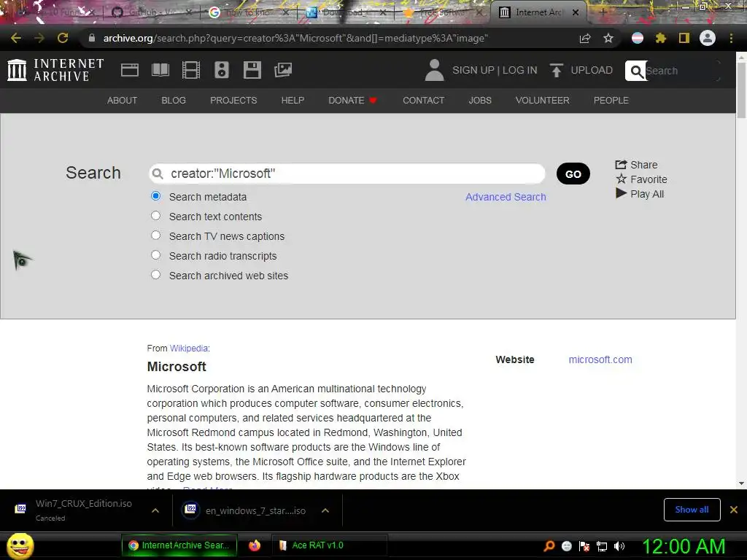The width and height of the screenshot is (747, 560).
Task: Expand options for en_windows_7_star iso download
Action: click(325, 510)
